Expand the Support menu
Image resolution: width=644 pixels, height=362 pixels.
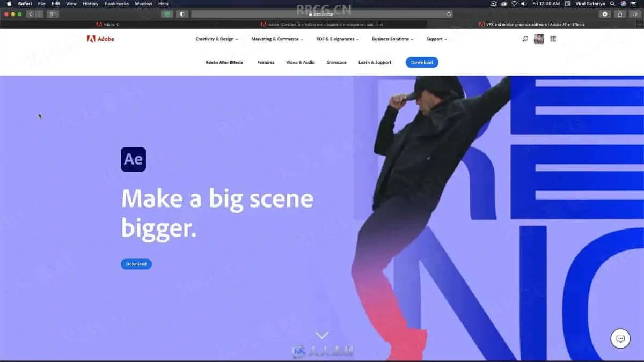437,39
